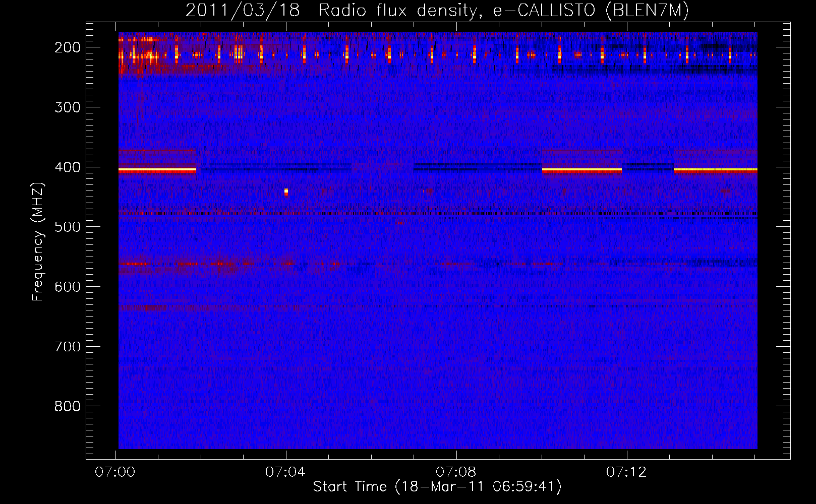Select the 200 frequency tick label

point(68,47)
